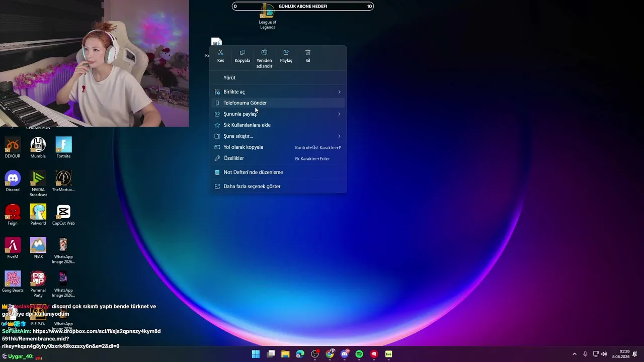
Task: Click the Kopyala copy icon
Action: coord(242,52)
